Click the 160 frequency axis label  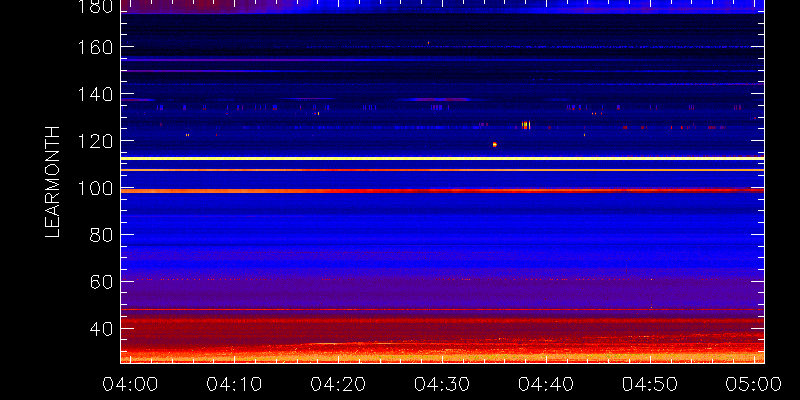pos(95,47)
